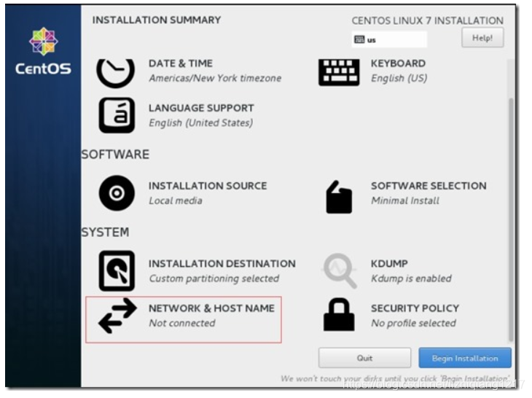The image size is (532, 398).
Task: Click 'INSTALLATION SOURCE' heading text
Action: [208, 186]
